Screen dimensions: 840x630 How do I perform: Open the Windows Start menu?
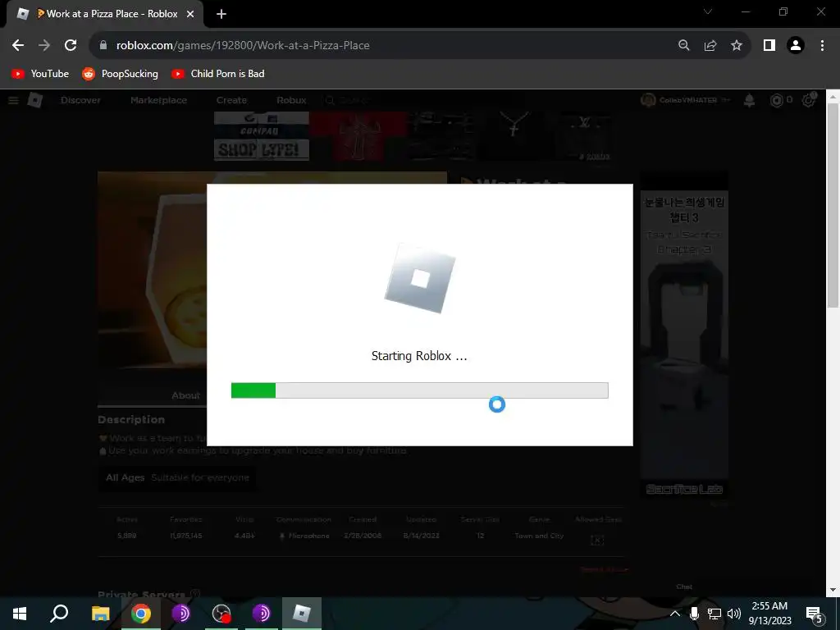pyautogui.click(x=20, y=614)
